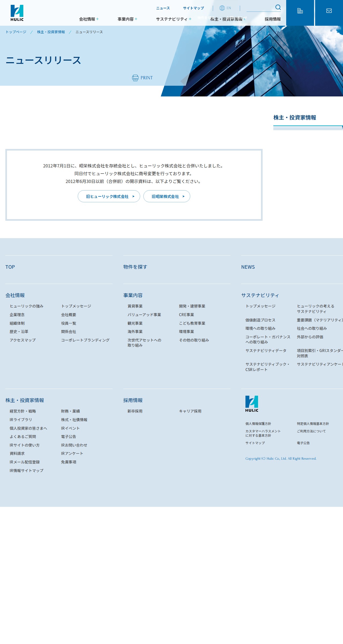Viewport: 343px width, 644px height.
Task: Open 株主・投資家情報 in main navigation
Action: click(228, 19)
